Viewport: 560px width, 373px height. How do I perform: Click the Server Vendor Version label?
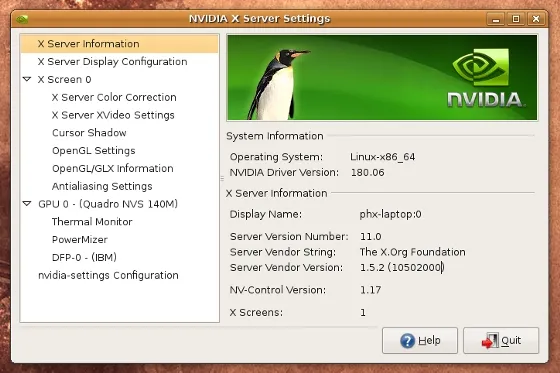point(286,267)
